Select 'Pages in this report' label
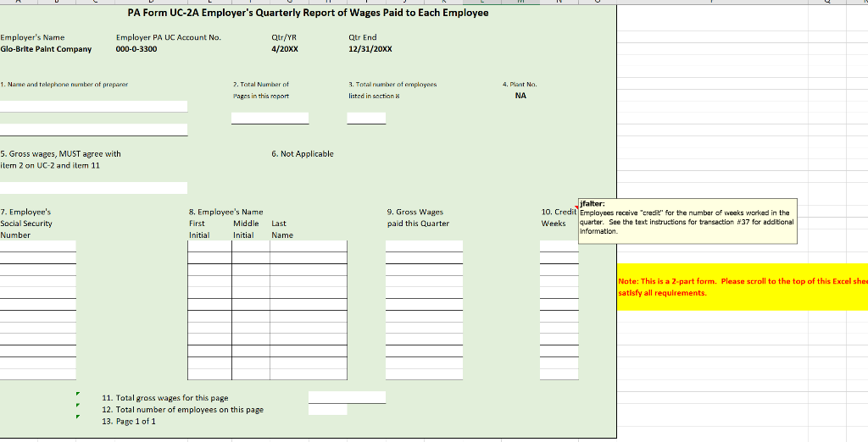This screenshot has height=442, width=868. pyautogui.click(x=261, y=97)
